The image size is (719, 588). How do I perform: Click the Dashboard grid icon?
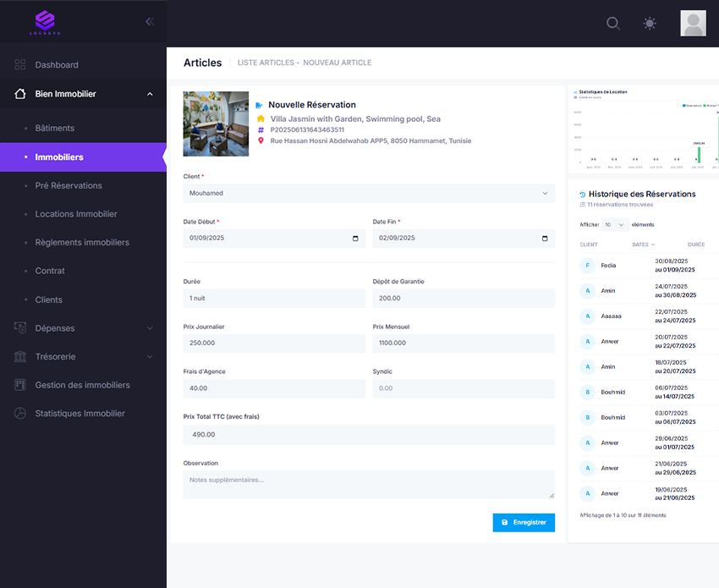19,64
